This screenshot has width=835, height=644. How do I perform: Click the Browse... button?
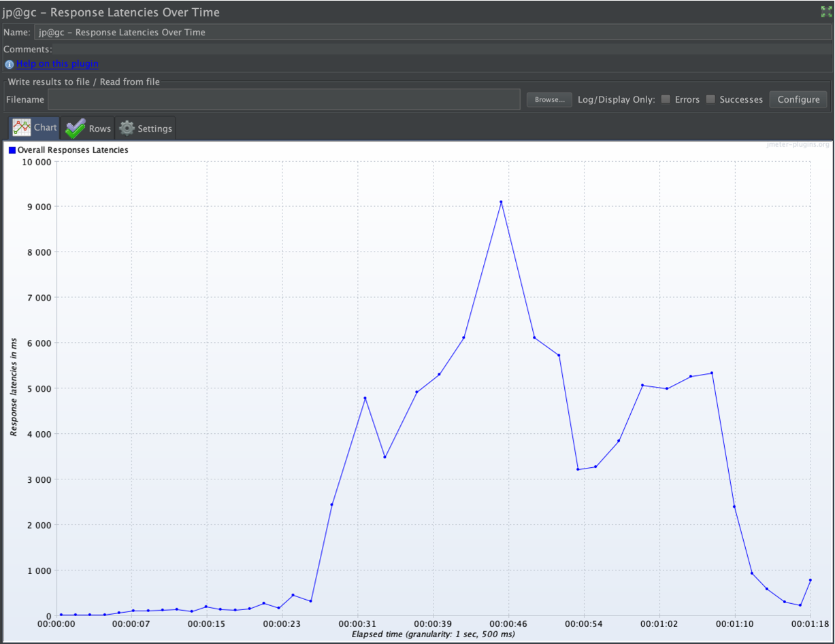pos(549,99)
